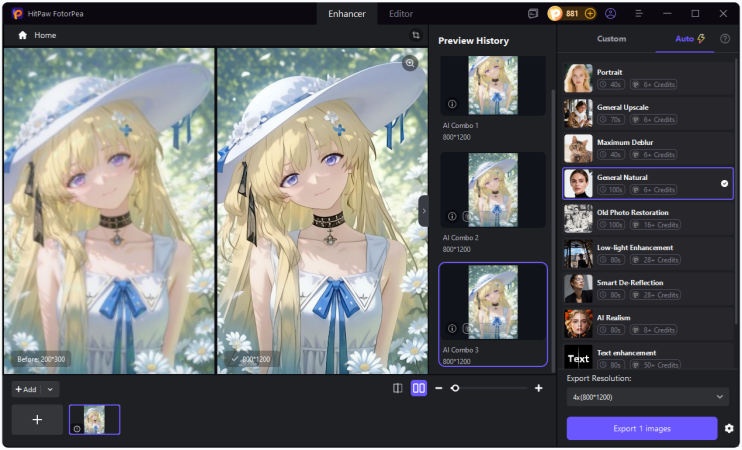This screenshot has width=742, height=450.
Task: Collapse the Preview History panel arrow
Action: tap(424, 211)
